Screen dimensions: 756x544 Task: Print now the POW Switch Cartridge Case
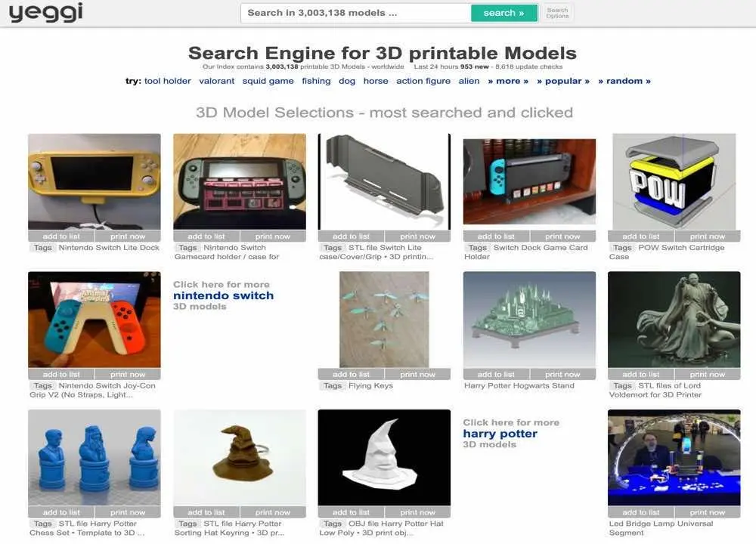(x=708, y=236)
